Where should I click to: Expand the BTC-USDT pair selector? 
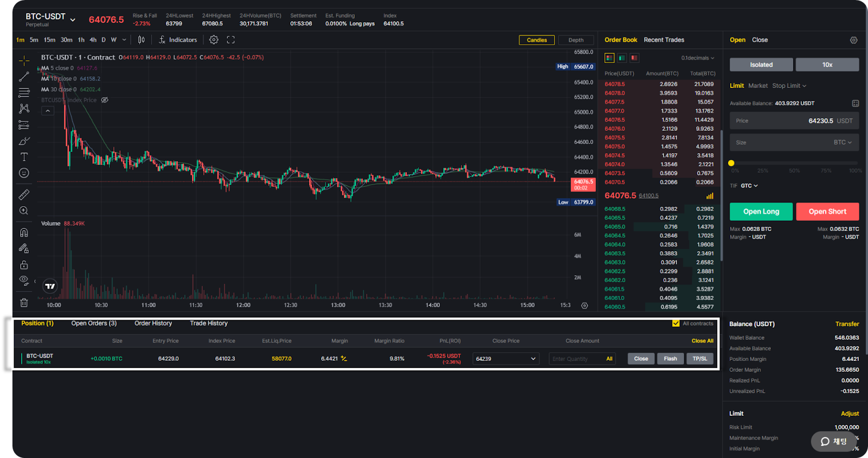coord(73,20)
